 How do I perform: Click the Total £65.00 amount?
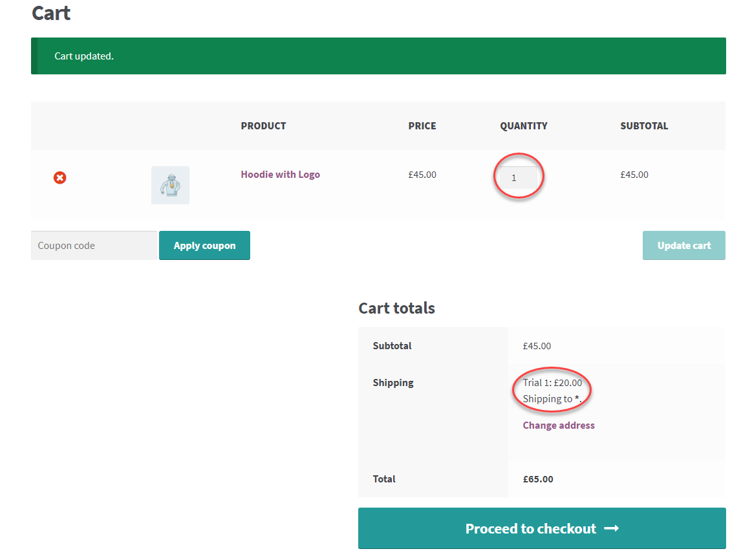[537, 479]
